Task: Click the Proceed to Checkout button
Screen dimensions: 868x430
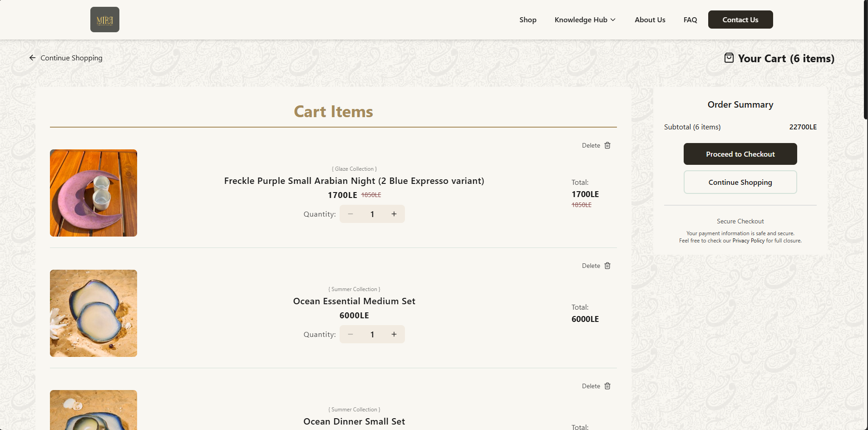Action: [740, 154]
